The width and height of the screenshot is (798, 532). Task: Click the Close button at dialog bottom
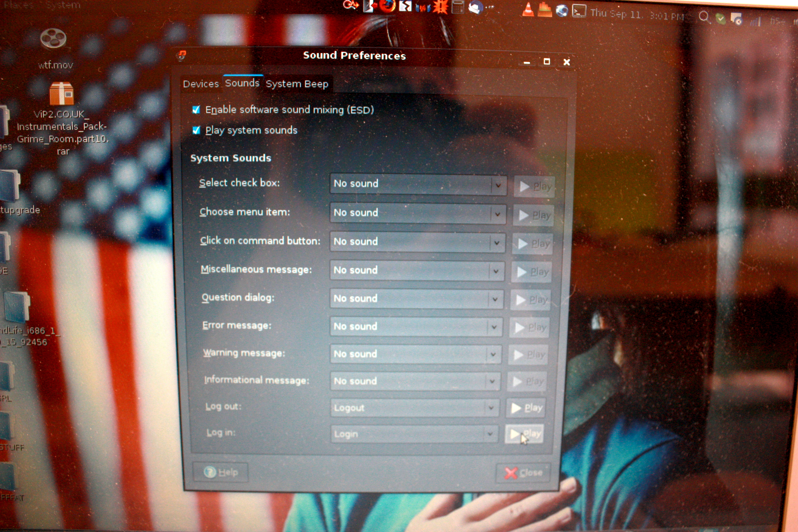click(x=523, y=473)
